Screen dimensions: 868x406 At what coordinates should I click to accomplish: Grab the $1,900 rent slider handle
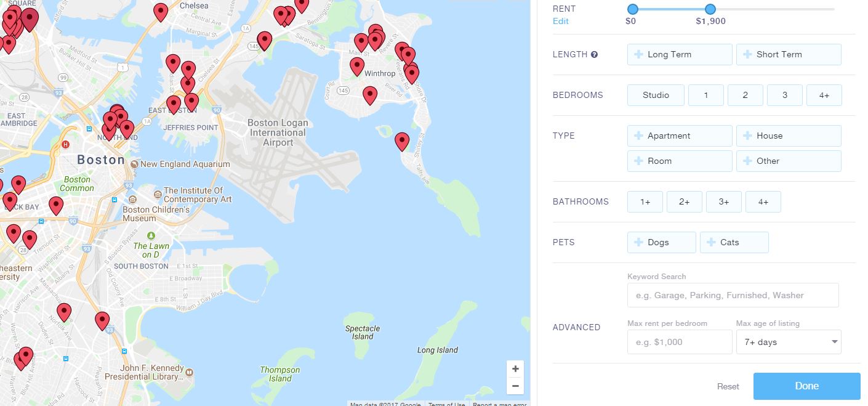pos(710,9)
